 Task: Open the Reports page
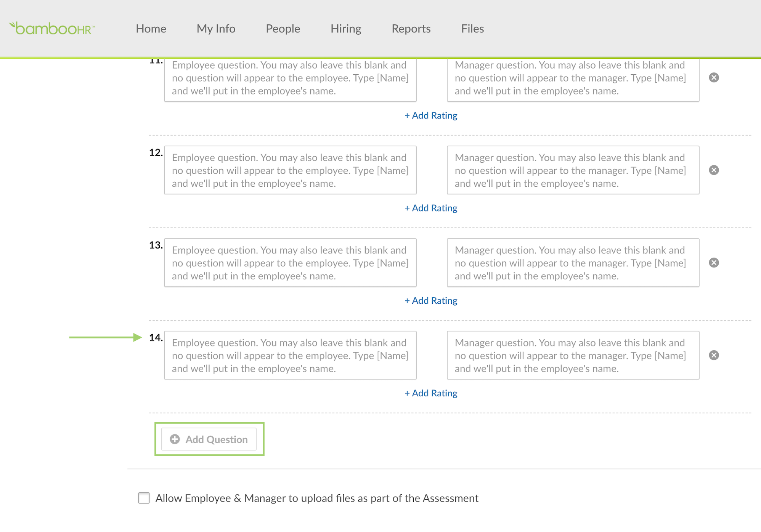point(411,29)
